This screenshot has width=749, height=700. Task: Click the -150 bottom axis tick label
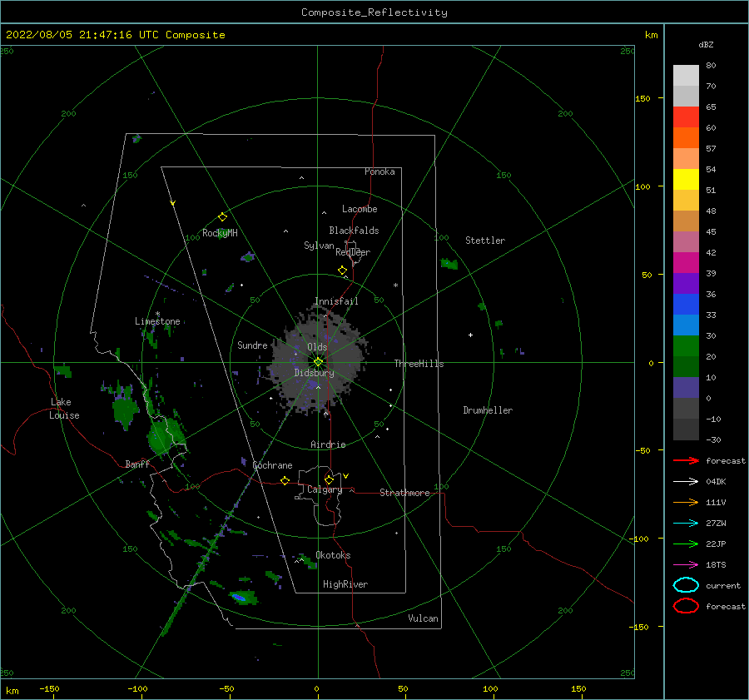[49, 688]
